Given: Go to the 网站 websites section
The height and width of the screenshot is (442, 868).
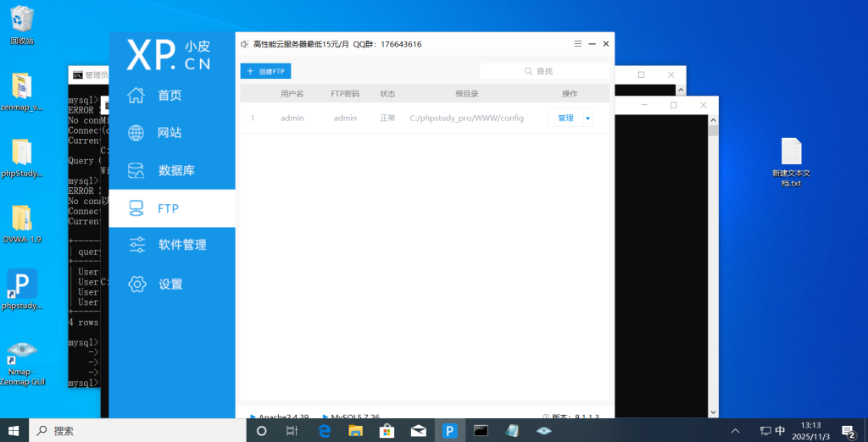Looking at the screenshot, I should (170, 133).
